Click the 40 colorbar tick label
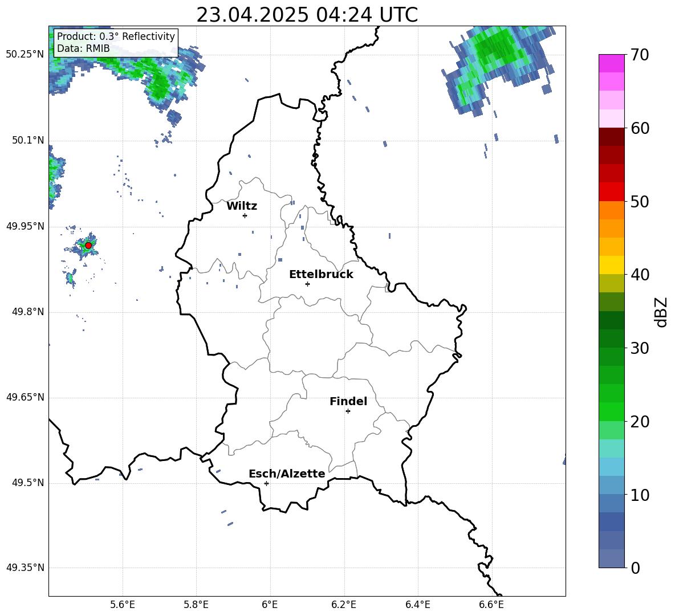Screen dimensions: 675x616 (640, 275)
